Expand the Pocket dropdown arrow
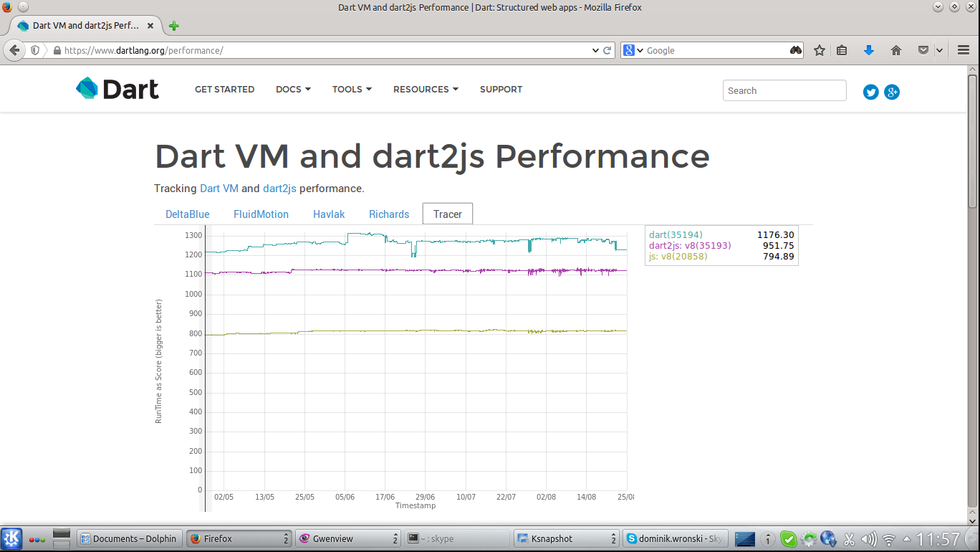Screen dimensions: 980x552 tap(939, 50)
